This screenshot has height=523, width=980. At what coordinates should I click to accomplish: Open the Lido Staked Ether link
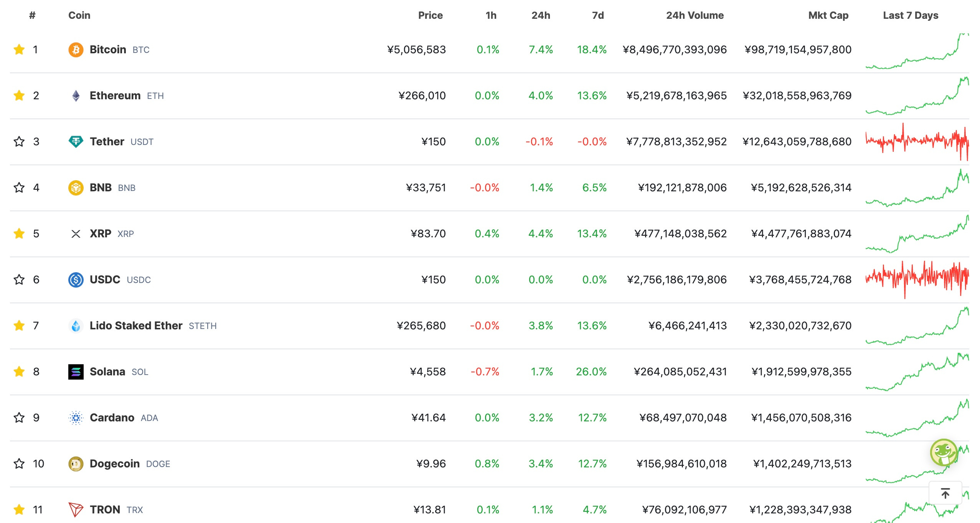pyautogui.click(x=136, y=326)
